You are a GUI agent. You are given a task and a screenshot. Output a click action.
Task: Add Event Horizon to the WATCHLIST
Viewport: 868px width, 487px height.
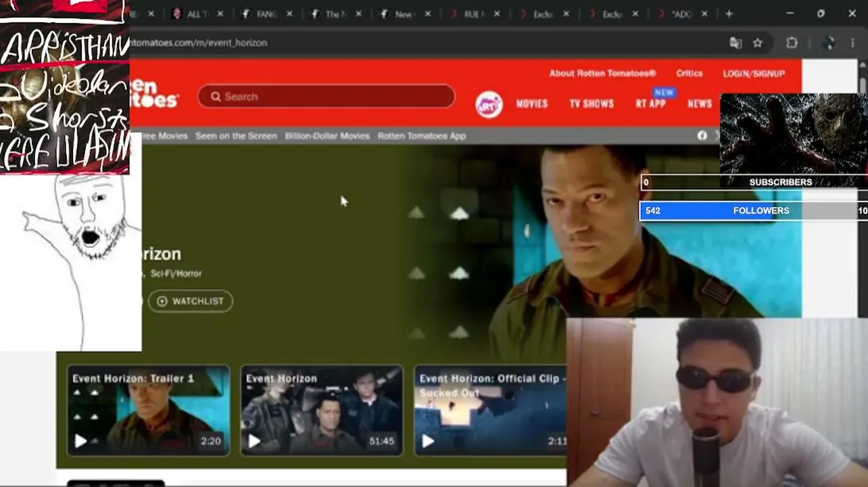click(x=191, y=301)
